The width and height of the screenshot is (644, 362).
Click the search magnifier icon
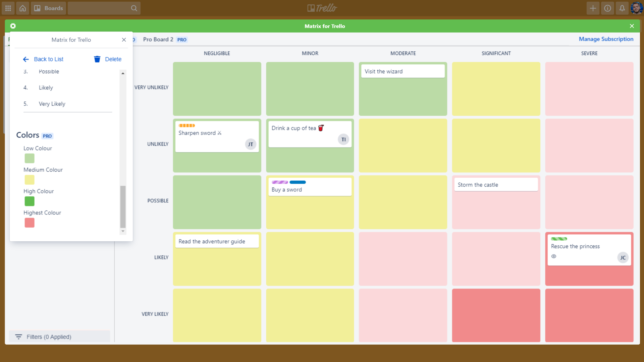click(134, 8)
